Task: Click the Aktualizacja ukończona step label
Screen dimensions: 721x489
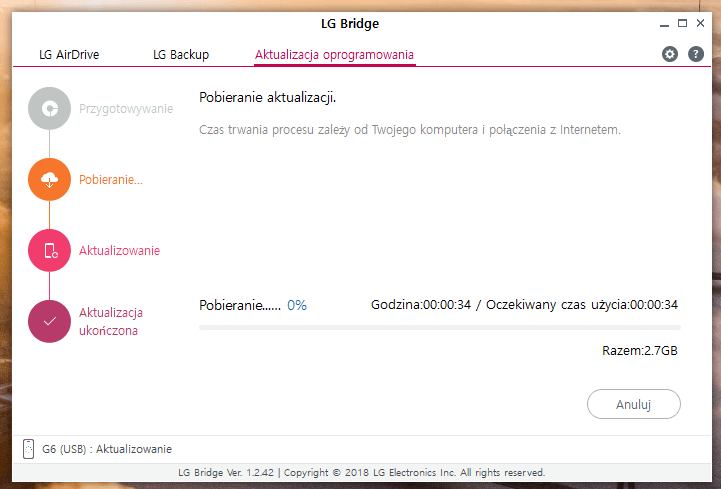Action: 111,321
